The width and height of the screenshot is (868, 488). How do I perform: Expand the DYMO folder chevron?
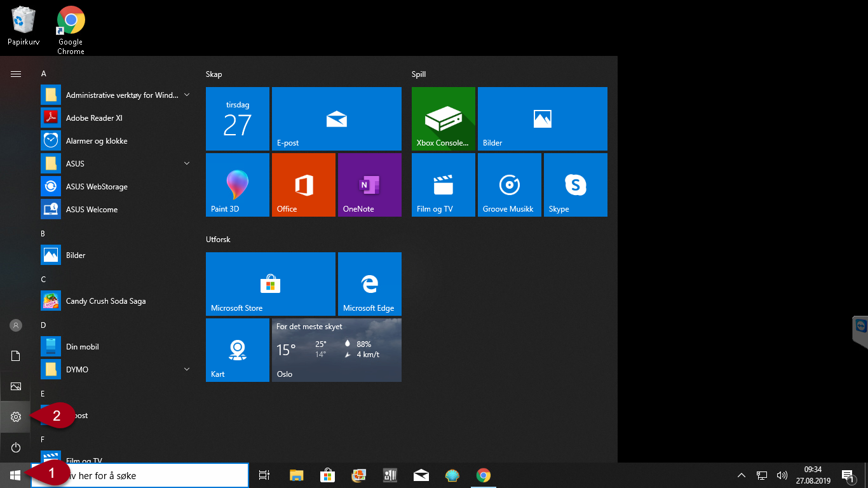tap(187, 370)
